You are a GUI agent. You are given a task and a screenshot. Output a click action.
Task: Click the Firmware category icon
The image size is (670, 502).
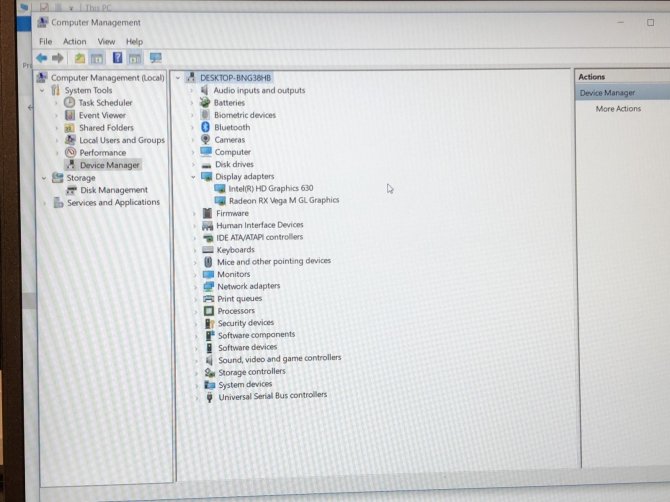207,213
